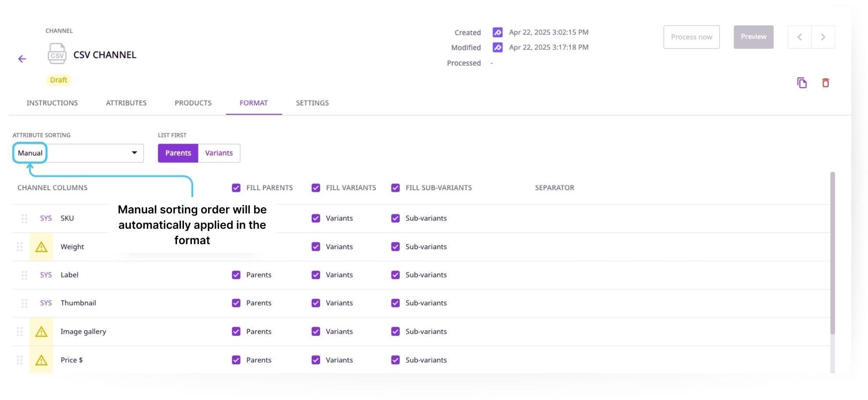Image resolution: width=868 pixels, height=400 pixels.
Task: Switch to the Attributes tab
Action: tap(126, 103)
